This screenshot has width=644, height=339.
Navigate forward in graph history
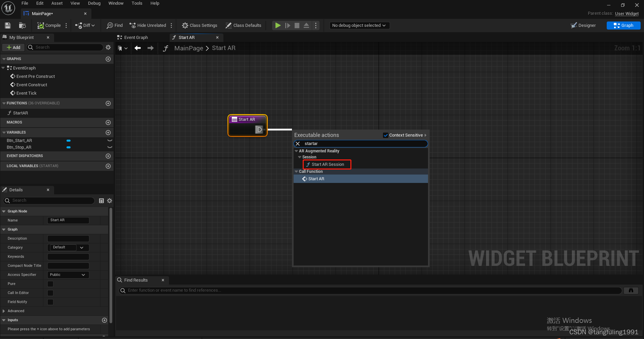pos(151,48)
